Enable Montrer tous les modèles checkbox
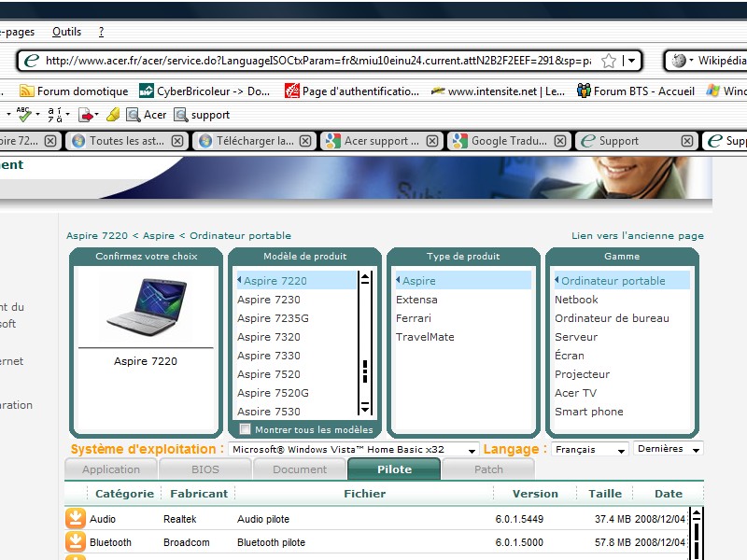 (x=246, y=429)
